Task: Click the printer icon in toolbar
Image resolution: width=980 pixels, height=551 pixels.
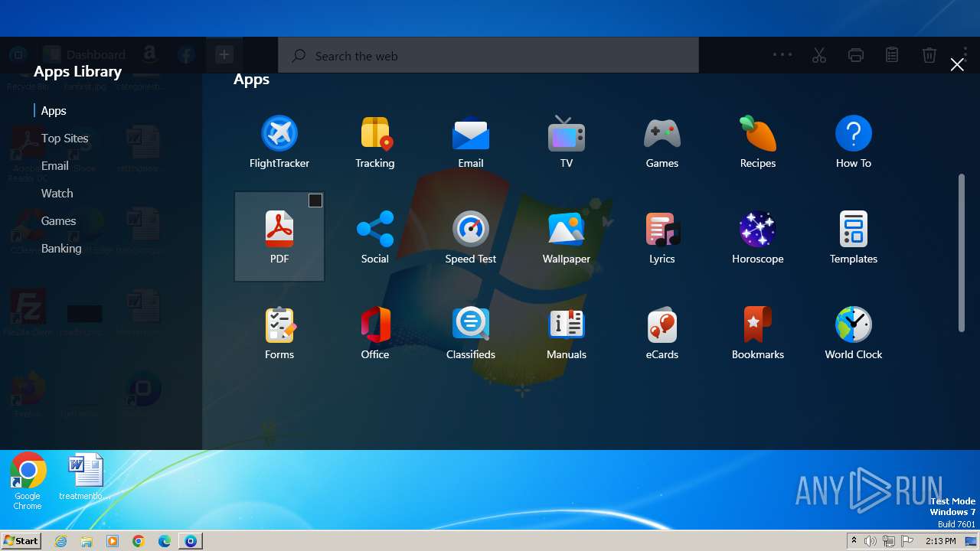Action: [x=856, y=55]
